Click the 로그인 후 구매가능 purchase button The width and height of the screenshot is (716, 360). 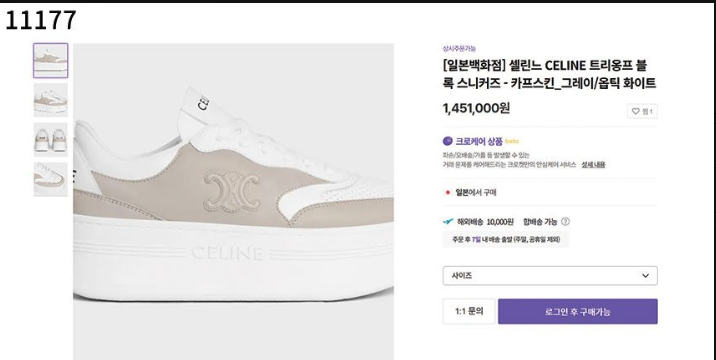coord(578,312)
